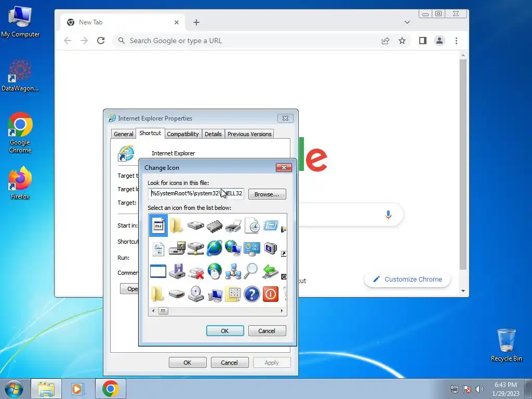Choose the printer icon in Change Icon list

233,226
